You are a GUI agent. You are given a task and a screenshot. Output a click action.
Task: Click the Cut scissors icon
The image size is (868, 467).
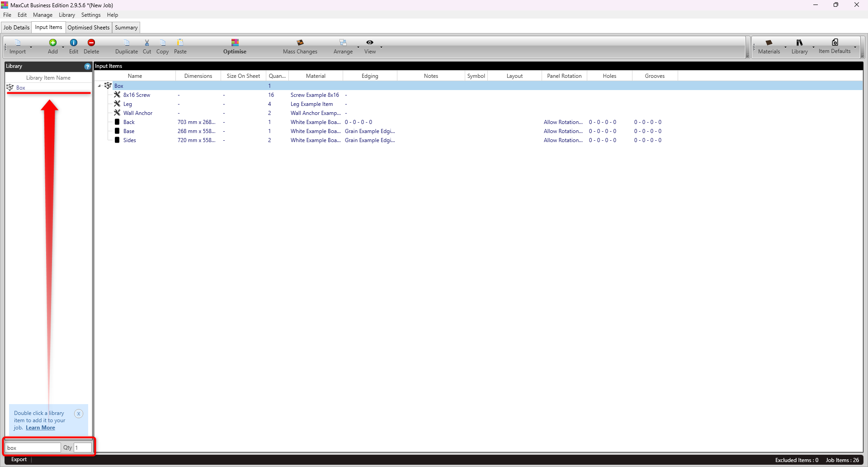coord(147,43)
